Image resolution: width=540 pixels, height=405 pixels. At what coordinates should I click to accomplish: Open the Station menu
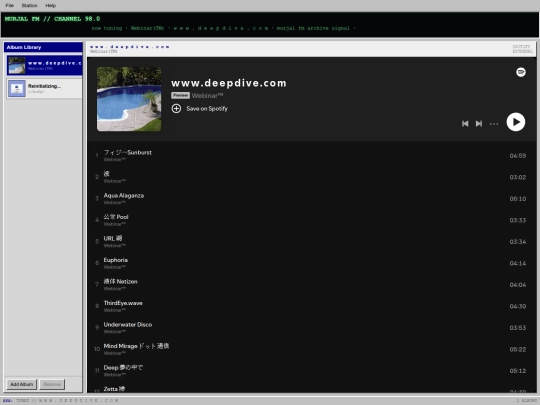click(29, 6)
